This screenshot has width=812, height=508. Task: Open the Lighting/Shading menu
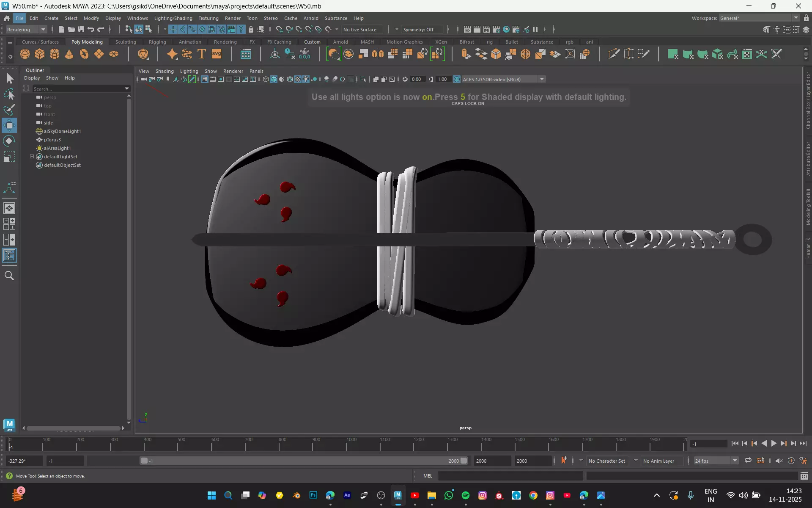point(173,18)
